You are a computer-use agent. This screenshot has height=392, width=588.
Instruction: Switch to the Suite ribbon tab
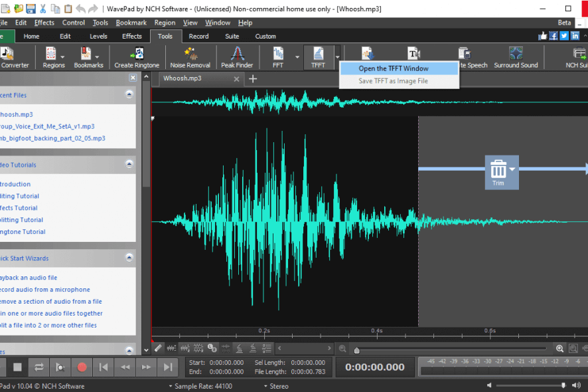click(x=232, y=36)
